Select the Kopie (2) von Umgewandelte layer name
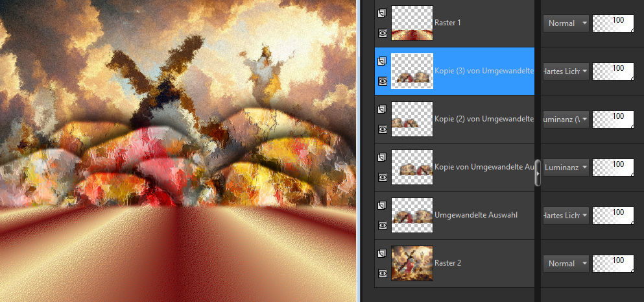This screenshot has height=302, width=644. click(483, 119)
